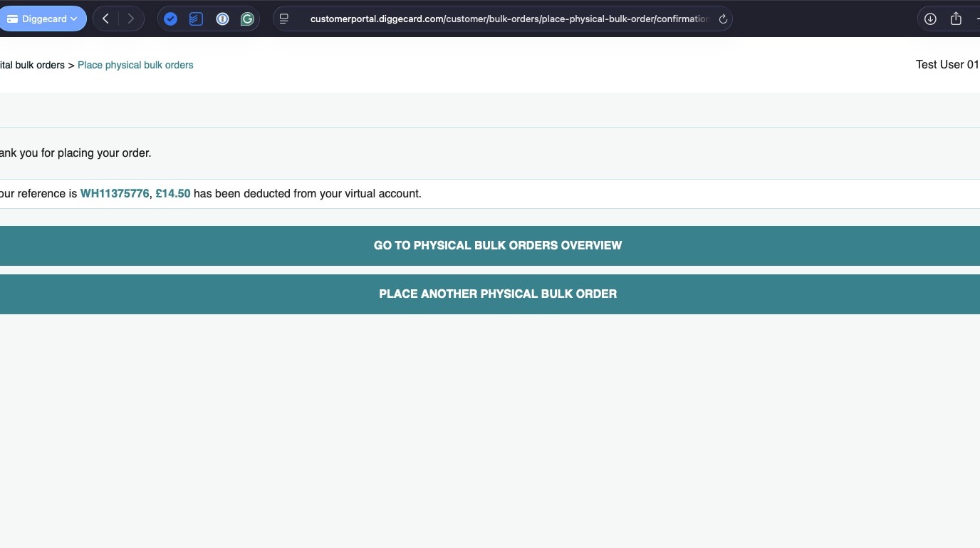Open website settings icon in address bar
This screenshot has height=548, width=980.
[284, 19]
